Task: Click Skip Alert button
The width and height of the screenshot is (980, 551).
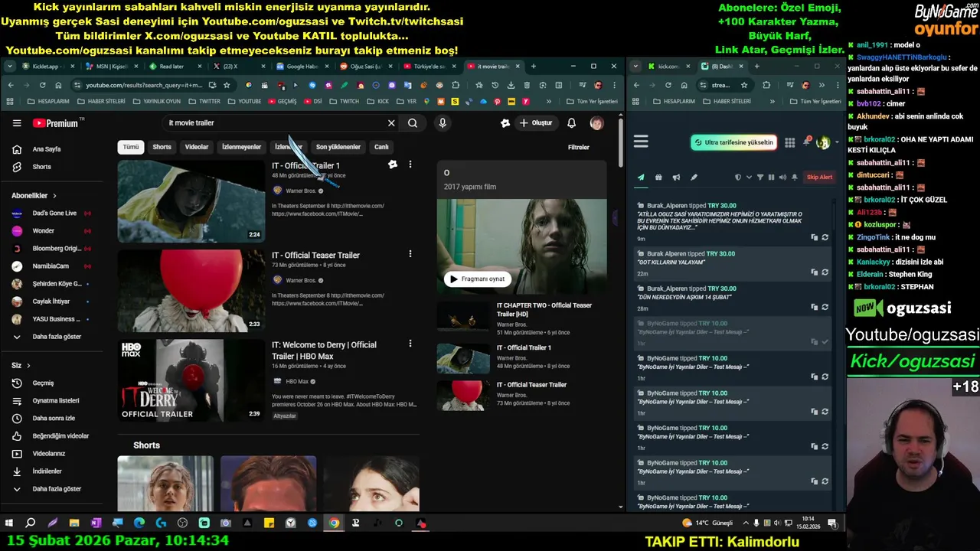Action: [x=819, y=178]
